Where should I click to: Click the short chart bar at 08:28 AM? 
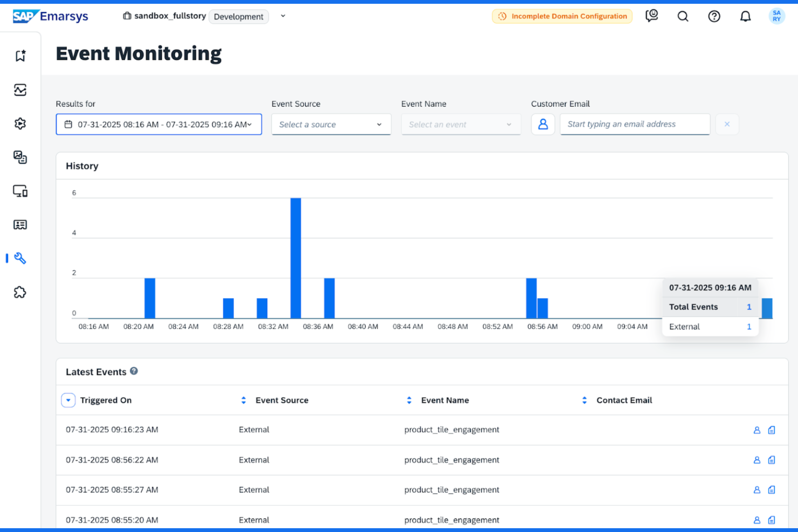(x=229, y=308)
